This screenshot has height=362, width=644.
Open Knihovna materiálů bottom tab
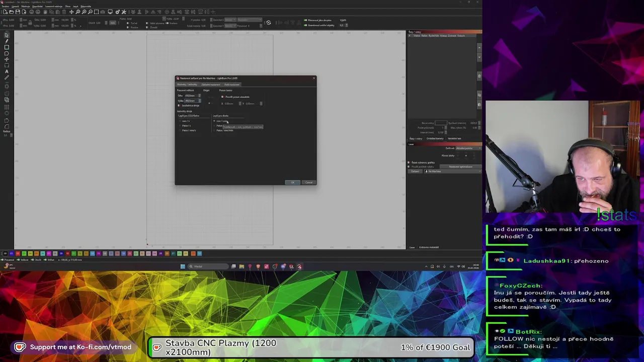tap(429, 247)
